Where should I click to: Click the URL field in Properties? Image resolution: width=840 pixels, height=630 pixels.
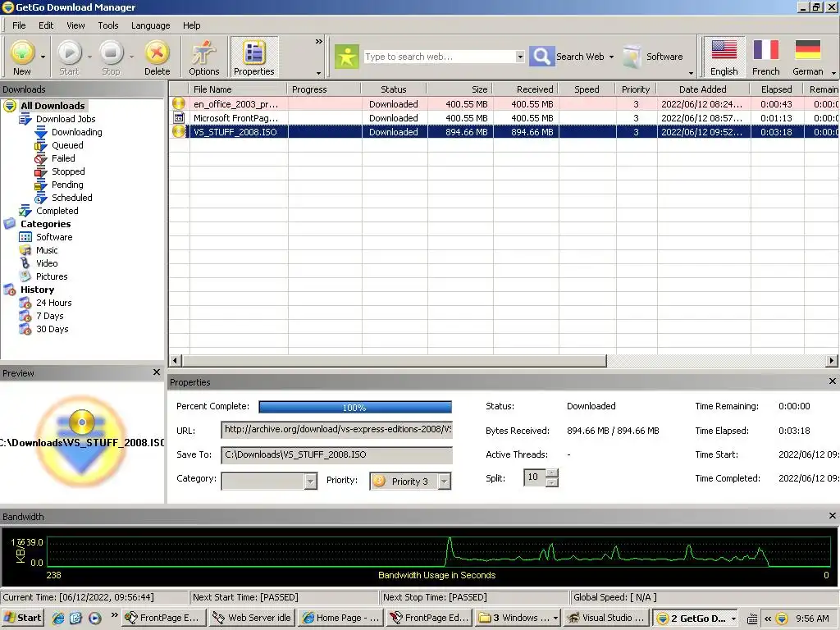(336, 430)
